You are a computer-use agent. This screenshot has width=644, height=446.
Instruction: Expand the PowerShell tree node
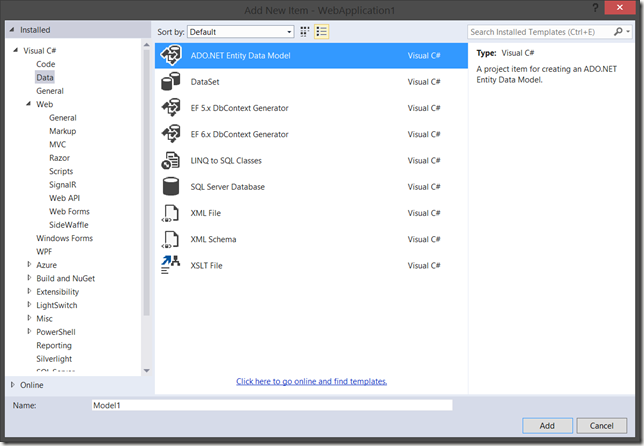pyautogui.click(x=29, y=331)
